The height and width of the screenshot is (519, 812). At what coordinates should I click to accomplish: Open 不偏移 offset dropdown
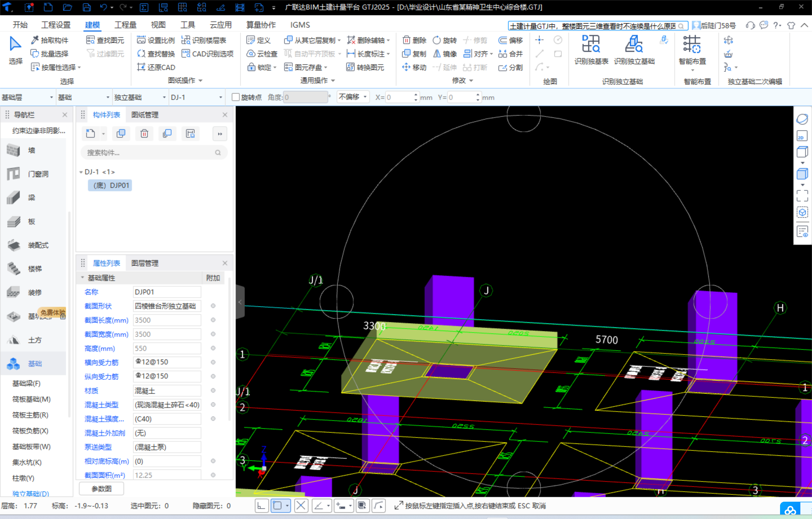(x=353, y=97)
